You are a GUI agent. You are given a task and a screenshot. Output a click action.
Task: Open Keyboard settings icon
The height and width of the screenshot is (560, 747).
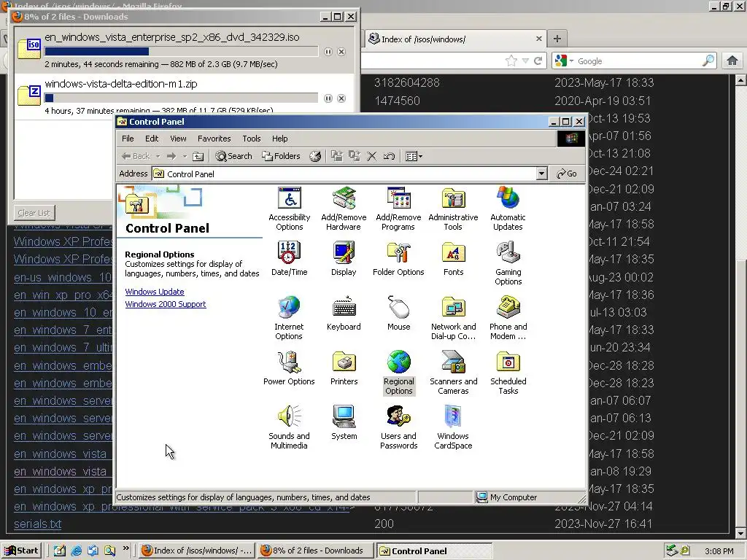click(344, 314)
